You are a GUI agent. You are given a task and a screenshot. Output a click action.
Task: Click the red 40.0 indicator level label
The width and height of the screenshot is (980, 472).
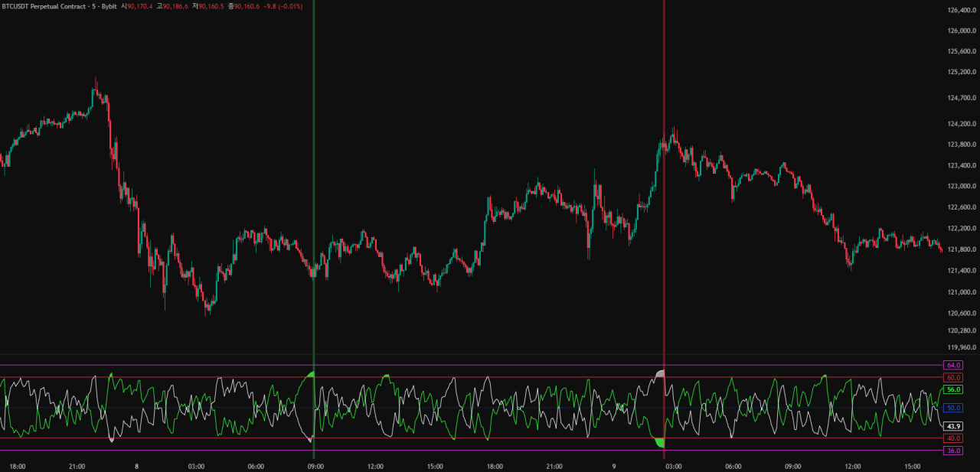pyautogui.click(x=953, y=438)
